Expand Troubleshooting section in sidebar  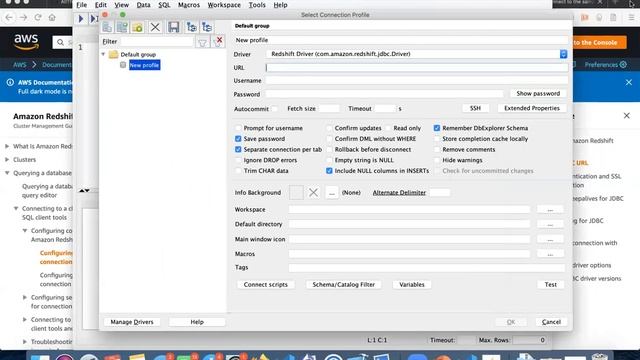[25, 342]
